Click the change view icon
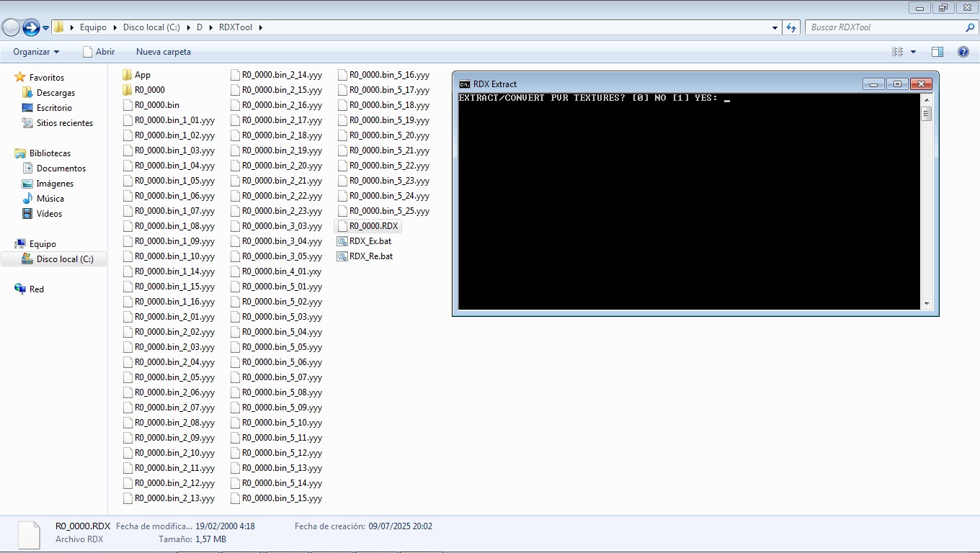980x553 pixels. [897, 52]
